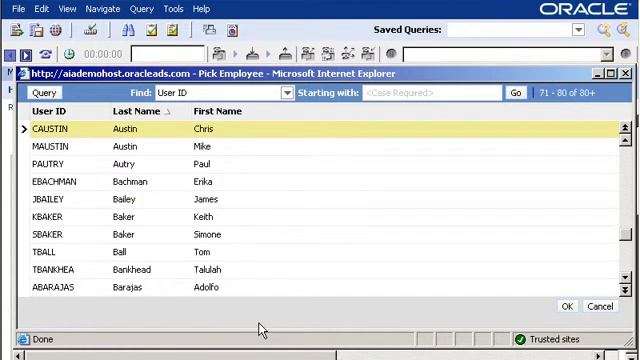
Task: Click the CAUSTIN user ID cell
Action: coord(50,129)
